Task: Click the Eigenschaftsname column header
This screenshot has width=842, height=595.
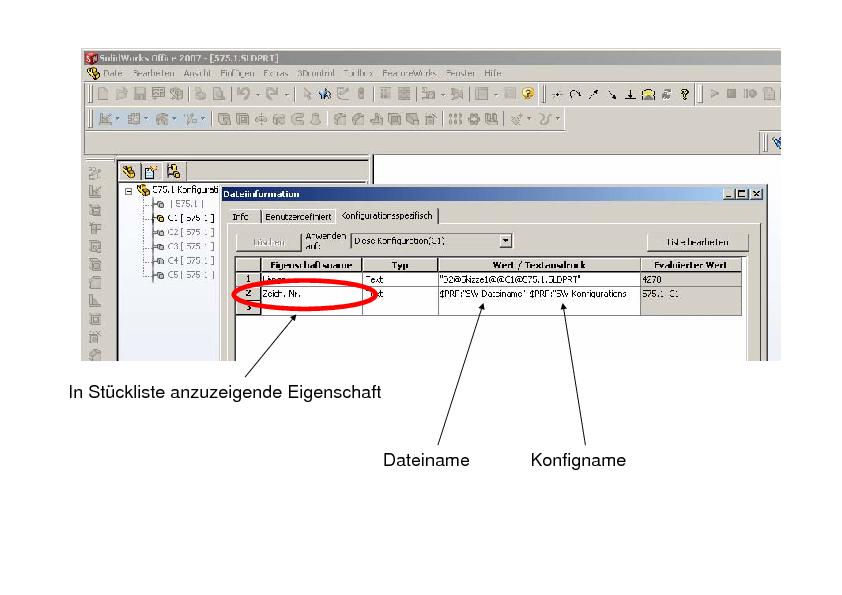Action: click(311, 265)
